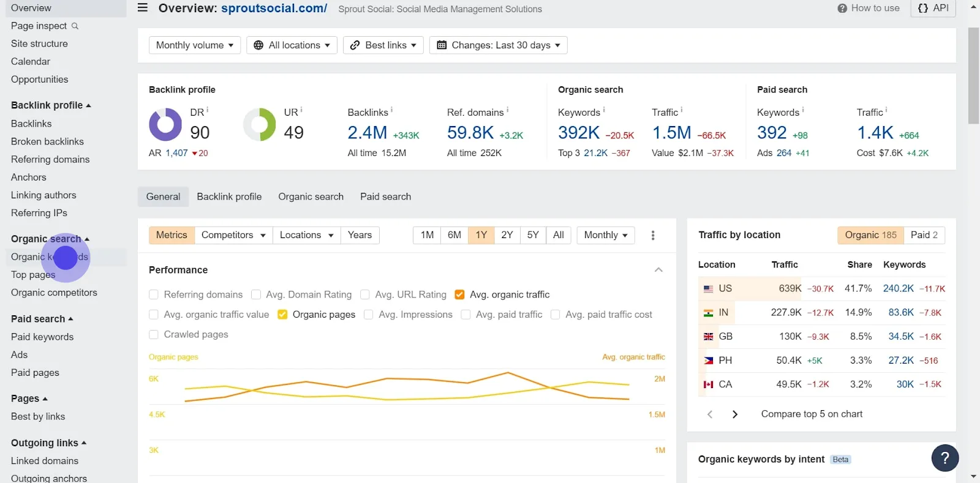Click the DR donut chart

[165, 124]
